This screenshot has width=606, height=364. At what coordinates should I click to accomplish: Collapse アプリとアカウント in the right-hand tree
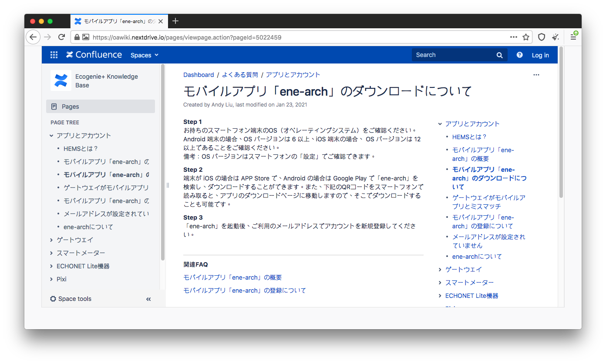(440, 124)
